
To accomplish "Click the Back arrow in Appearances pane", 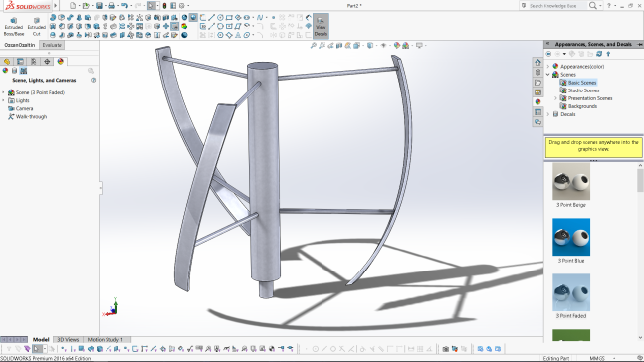I will (x=548, y=54).
